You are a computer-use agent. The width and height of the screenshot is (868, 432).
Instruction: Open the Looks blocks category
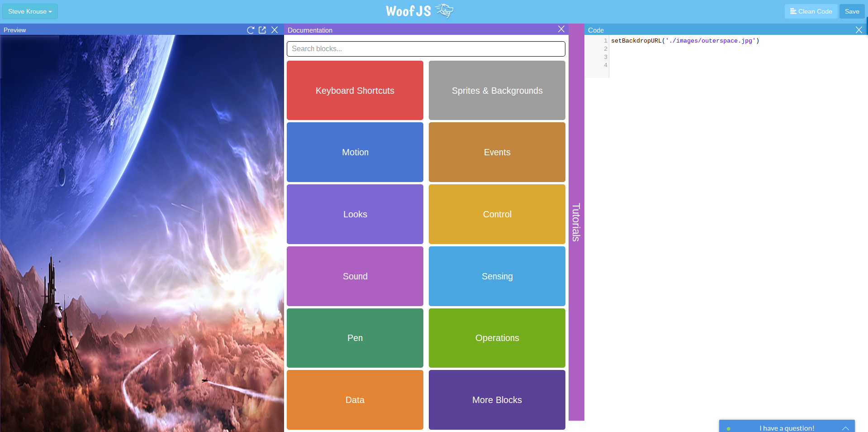(x=355, y=214)
